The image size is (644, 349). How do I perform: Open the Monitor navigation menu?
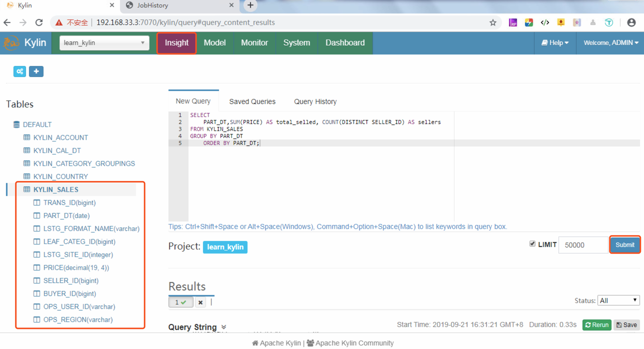click(254, 43)
